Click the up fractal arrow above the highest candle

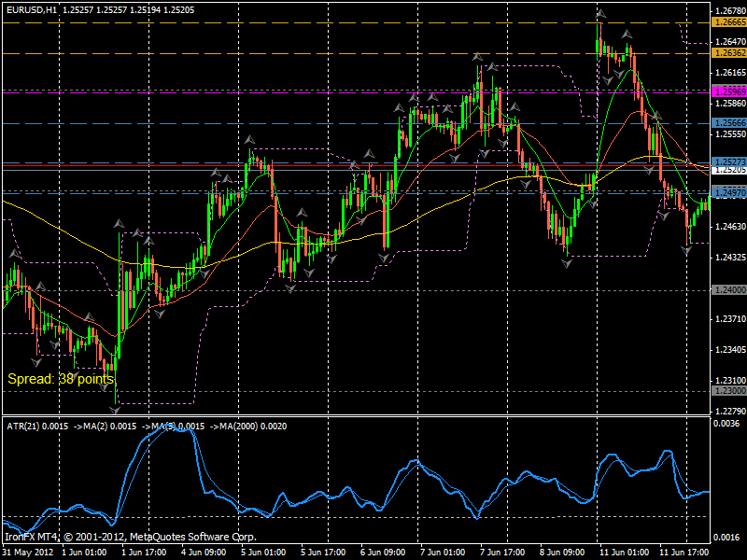tap(599, 14)
